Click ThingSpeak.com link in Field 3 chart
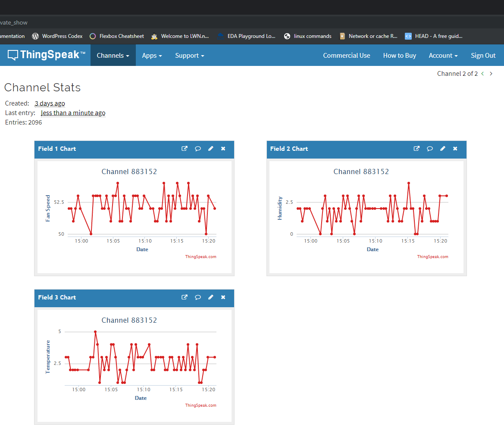The image size is (504, 430). pyautogui.click(x=200, y=405)
